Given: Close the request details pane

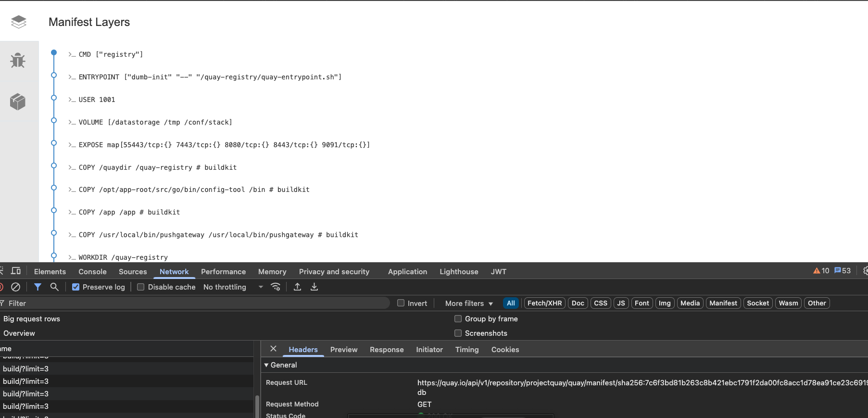Looking at the screenshot, I should pyautogui.click(x=273, y=349).
